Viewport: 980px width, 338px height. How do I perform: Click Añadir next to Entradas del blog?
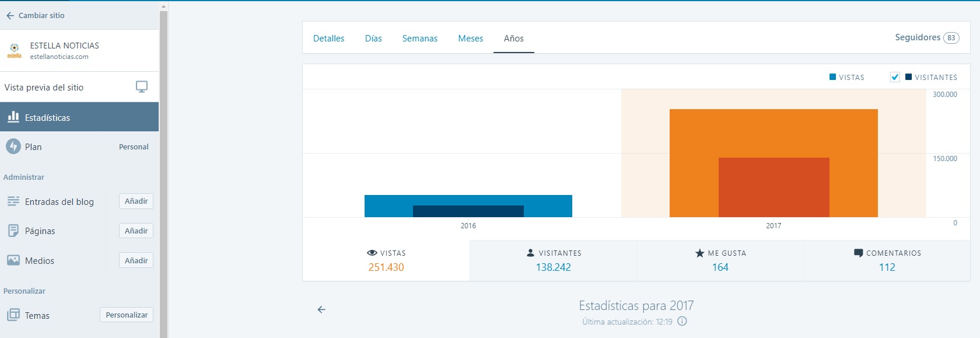[x=136, y=201]
